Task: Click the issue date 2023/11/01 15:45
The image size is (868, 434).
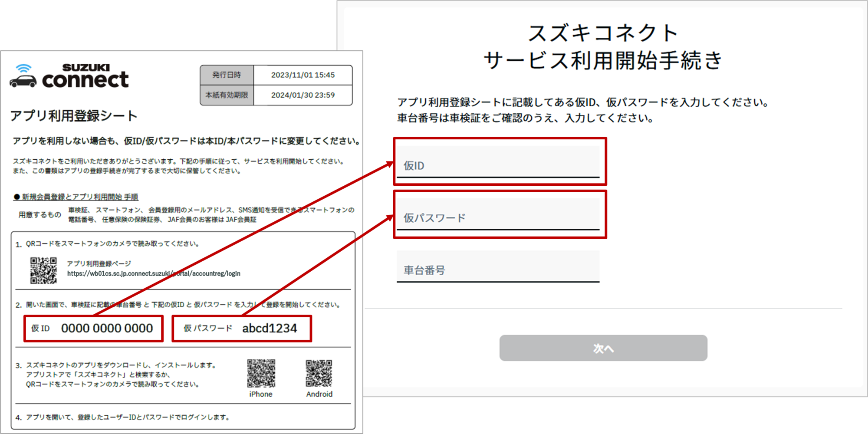Action: click(303, 75)
